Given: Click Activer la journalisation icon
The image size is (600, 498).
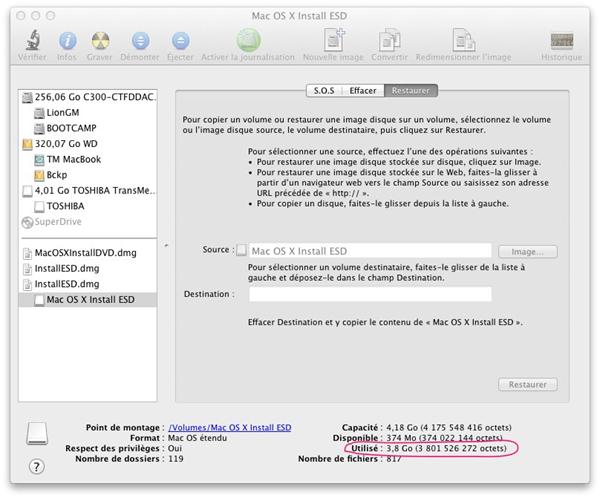Looking at the screenshot, I should pos(247,41).
